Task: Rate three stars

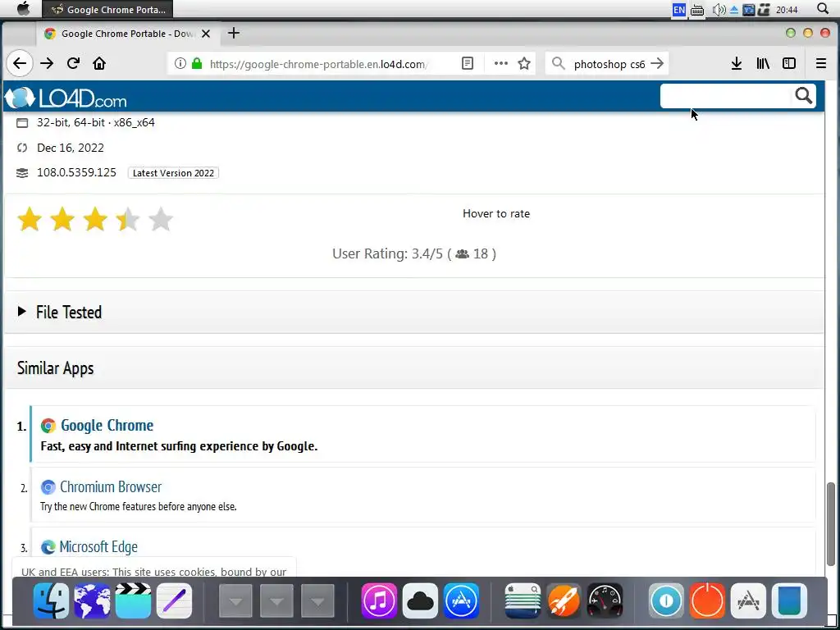Action: [x=95, y=220]
